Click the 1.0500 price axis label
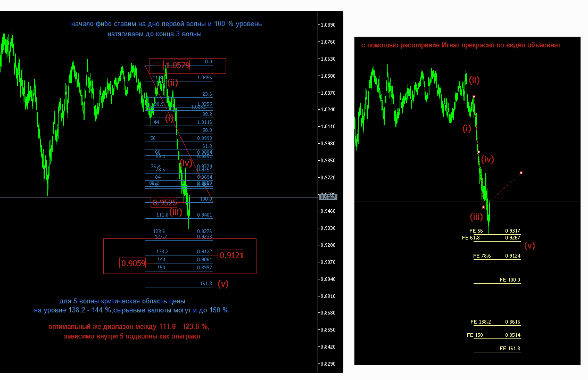 pyautogui.click(x=328, y=76)
